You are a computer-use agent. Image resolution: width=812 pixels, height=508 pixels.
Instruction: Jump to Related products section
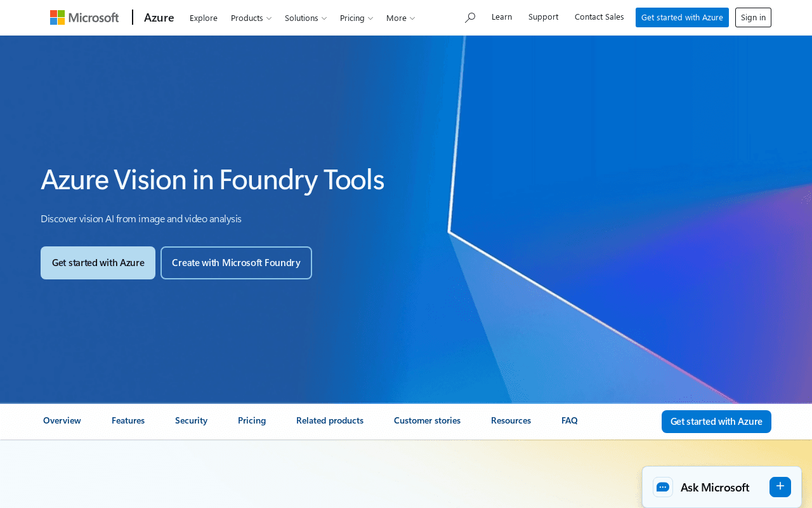pyautogui.click(x=330, y=420)
